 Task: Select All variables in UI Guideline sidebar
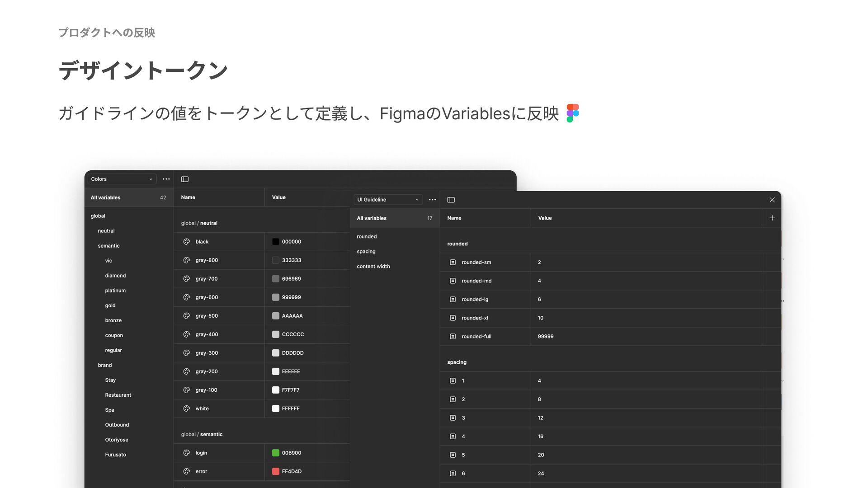395,218
